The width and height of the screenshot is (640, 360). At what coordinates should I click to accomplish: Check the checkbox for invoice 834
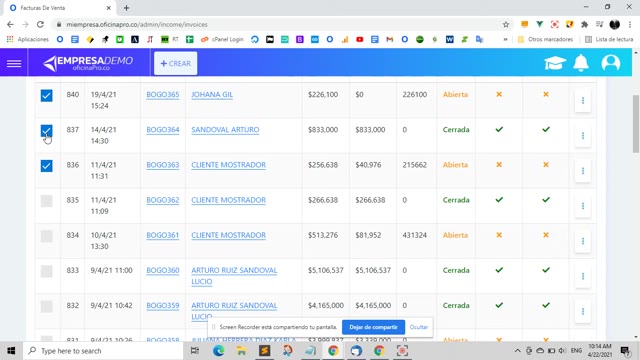(x=47, y=236)
